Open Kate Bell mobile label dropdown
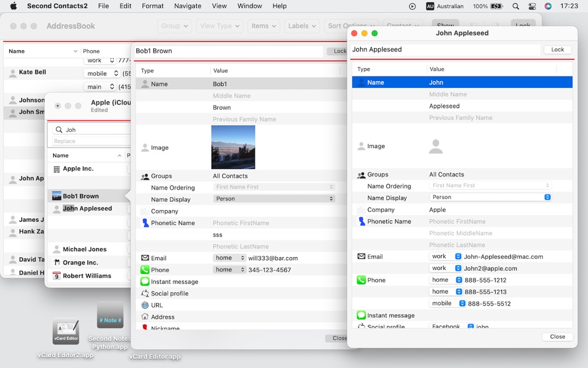Viewport: 588px width, 368px height. click(x=102, y=73)
